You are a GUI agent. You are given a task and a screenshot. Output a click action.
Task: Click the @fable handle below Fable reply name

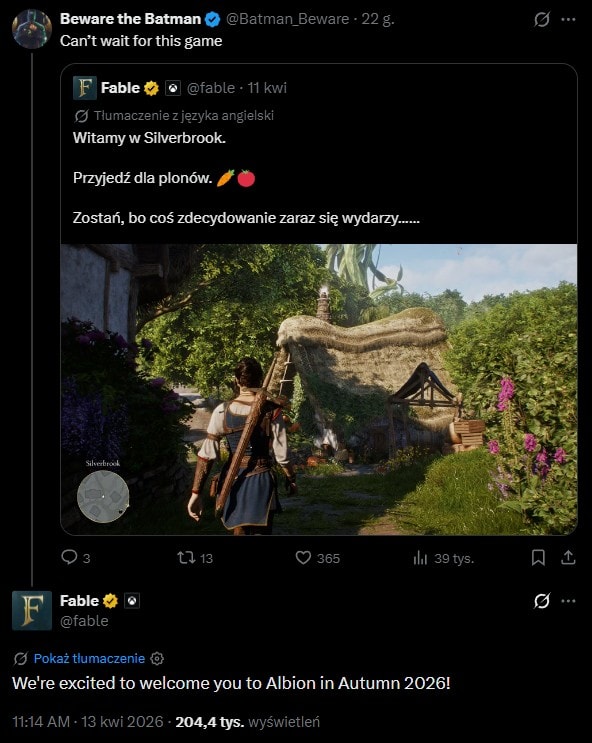[84, 621]
